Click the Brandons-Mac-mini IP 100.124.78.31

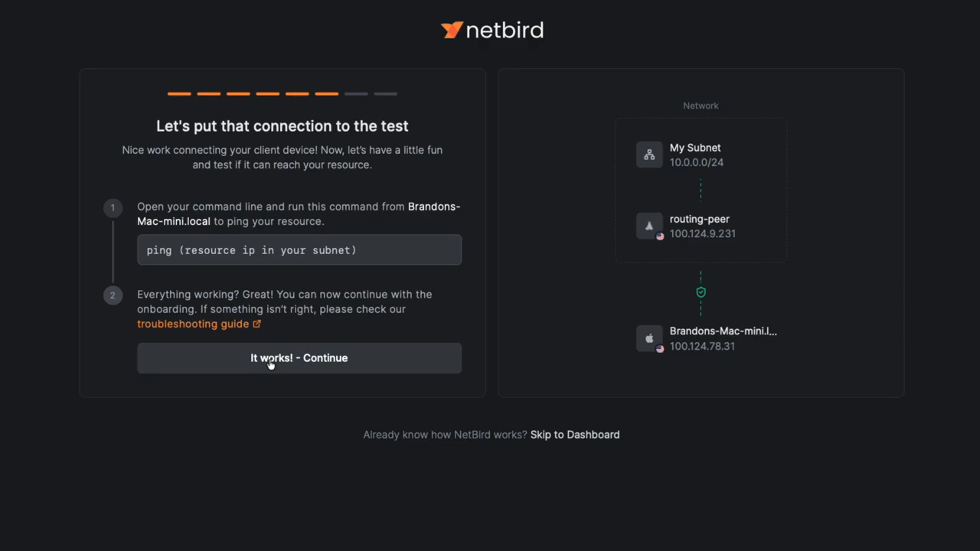(x=702, y=346)
